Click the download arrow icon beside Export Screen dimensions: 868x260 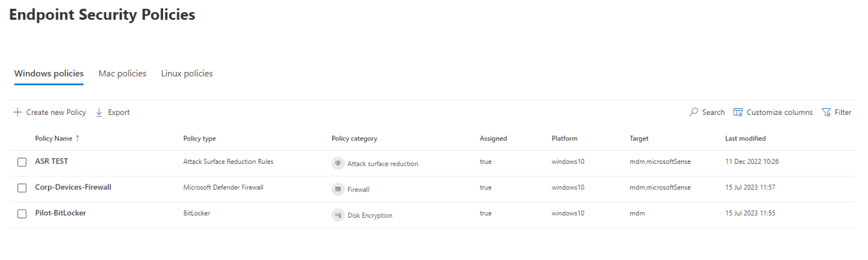99,112
